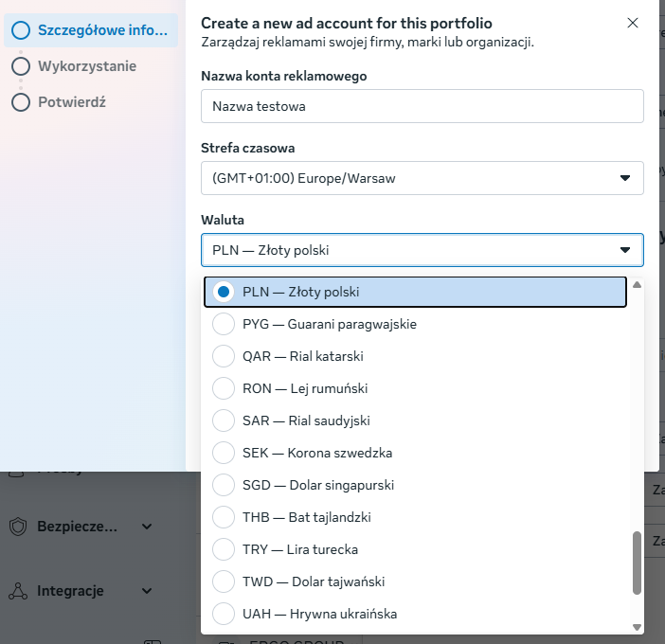
Task: Select SEK Korona szwedzka option
Action: point(224,453)
